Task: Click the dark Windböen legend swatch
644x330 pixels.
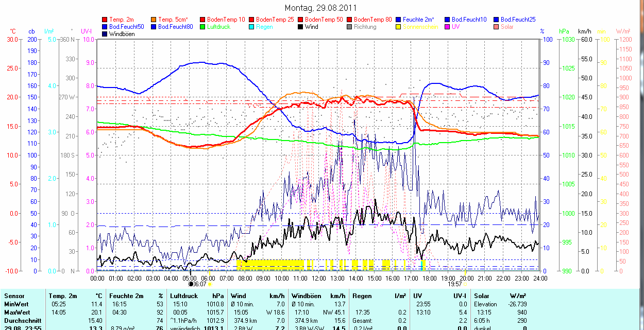Action: click(x=105, y=34)
